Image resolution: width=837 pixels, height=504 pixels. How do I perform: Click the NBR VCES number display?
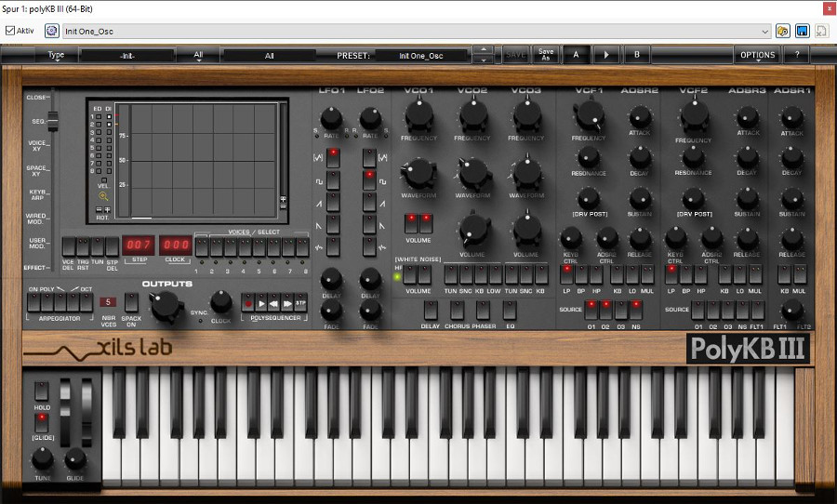tap(108, 302)
